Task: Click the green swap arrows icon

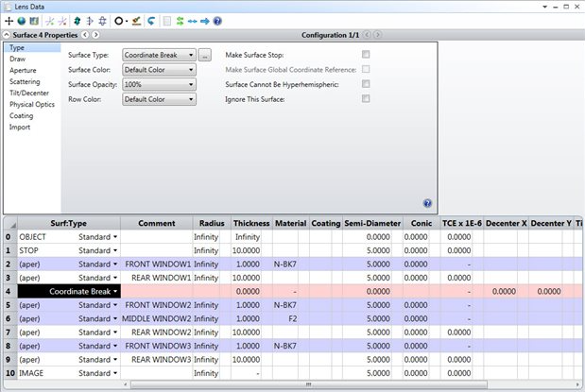Action: tap(181, 21)
